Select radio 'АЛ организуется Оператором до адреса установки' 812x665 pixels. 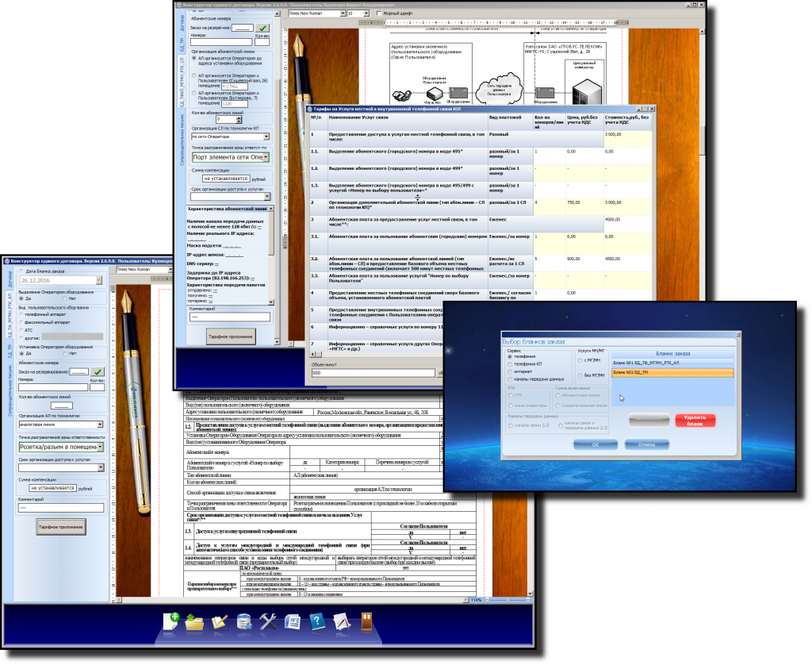194,59
